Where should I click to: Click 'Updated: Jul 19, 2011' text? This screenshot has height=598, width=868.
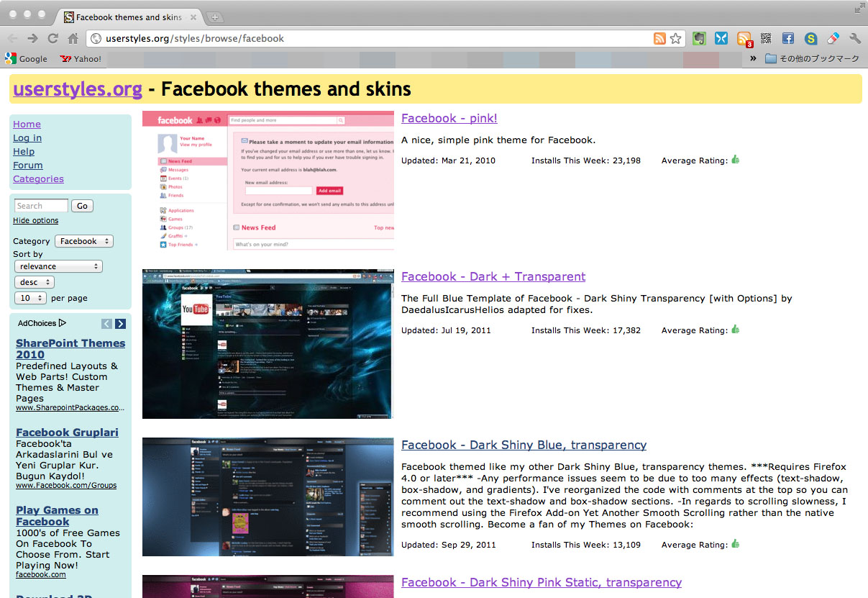click(x=446, y=330)
